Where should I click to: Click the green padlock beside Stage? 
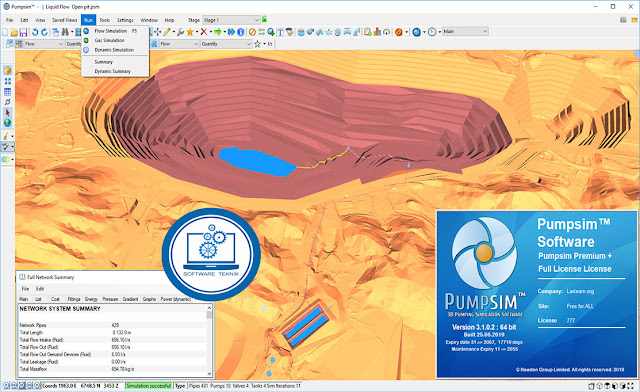(x=264, y=19)
